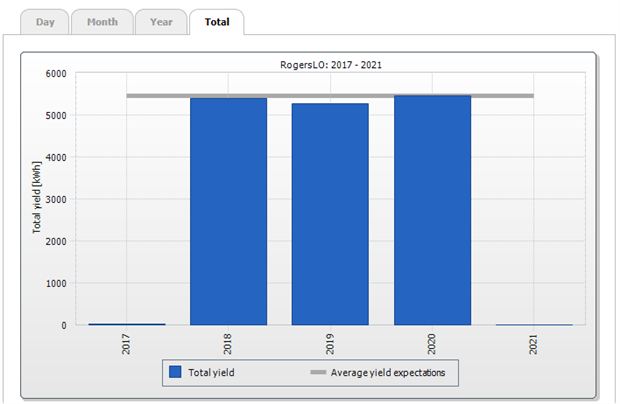Click the 3000 y-axis value

[56, 199]
